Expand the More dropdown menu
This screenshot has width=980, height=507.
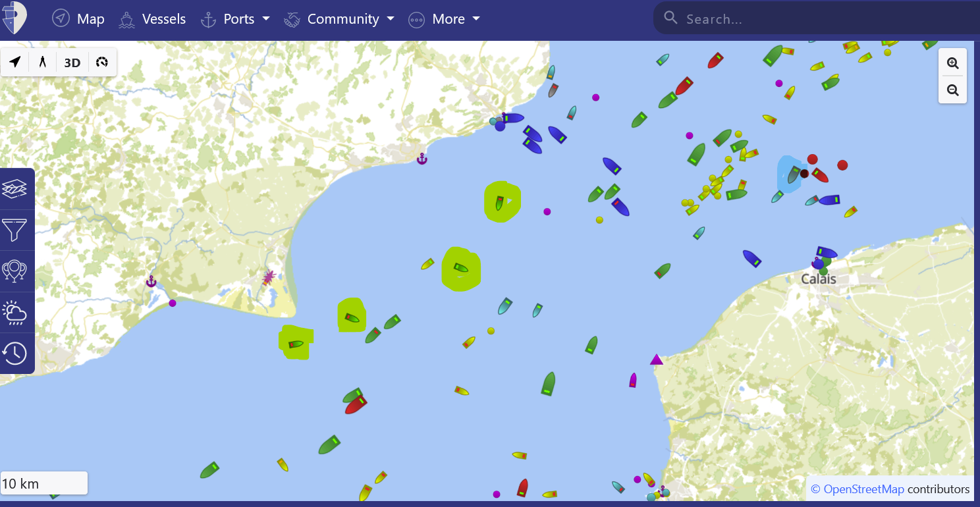[x=444, y=19]
